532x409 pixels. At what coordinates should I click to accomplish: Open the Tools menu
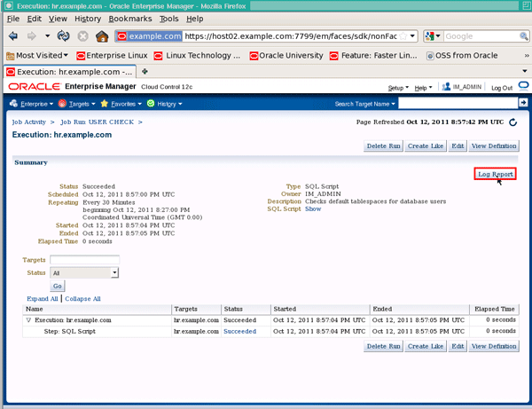(x=169, y=19)
